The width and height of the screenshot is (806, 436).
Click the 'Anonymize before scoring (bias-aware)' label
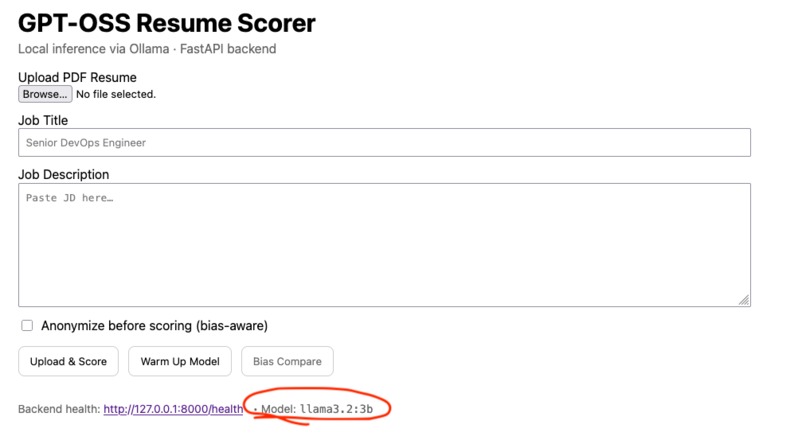pos(154,326)
